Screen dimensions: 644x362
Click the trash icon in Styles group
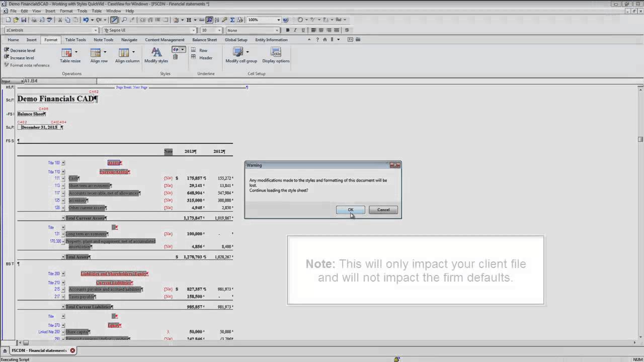coord(175,57)
